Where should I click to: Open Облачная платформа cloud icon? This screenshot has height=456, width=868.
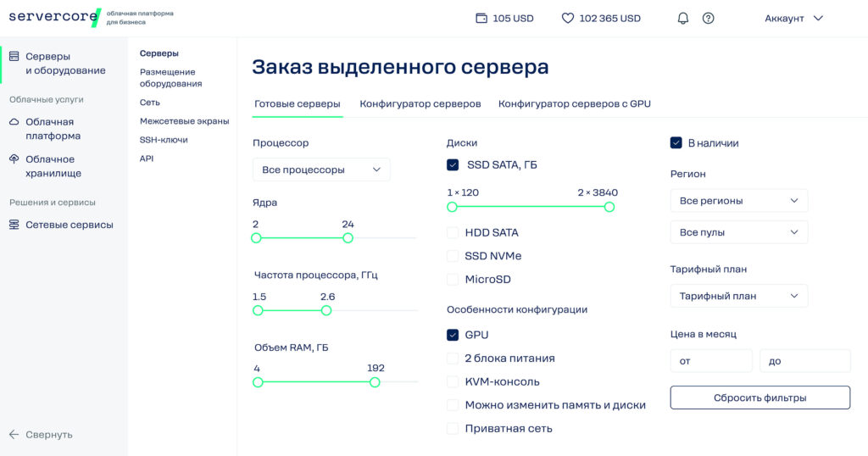pos(14,122)
